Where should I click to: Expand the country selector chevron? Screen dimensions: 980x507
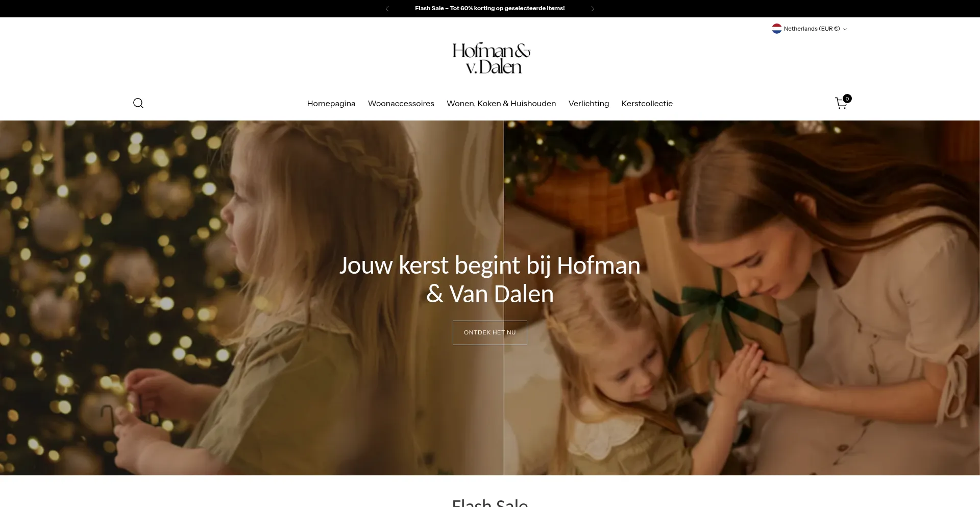(845, 29)
